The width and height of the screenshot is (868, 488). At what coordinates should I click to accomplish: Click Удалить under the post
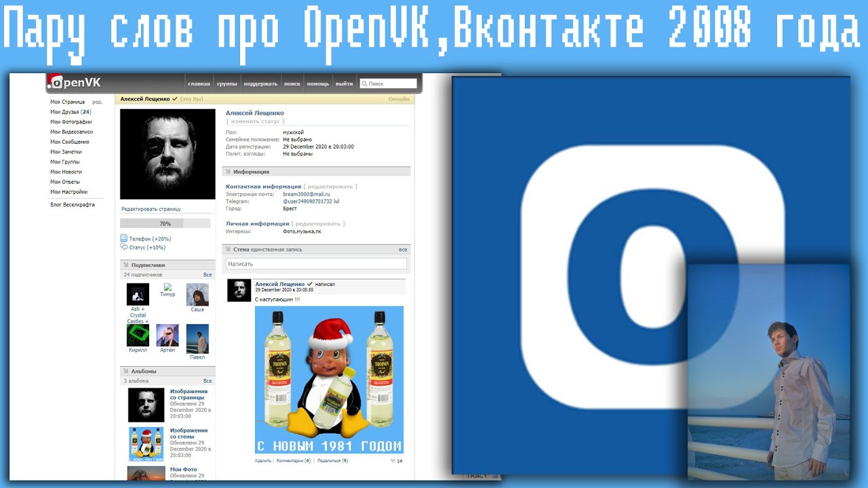263,461
